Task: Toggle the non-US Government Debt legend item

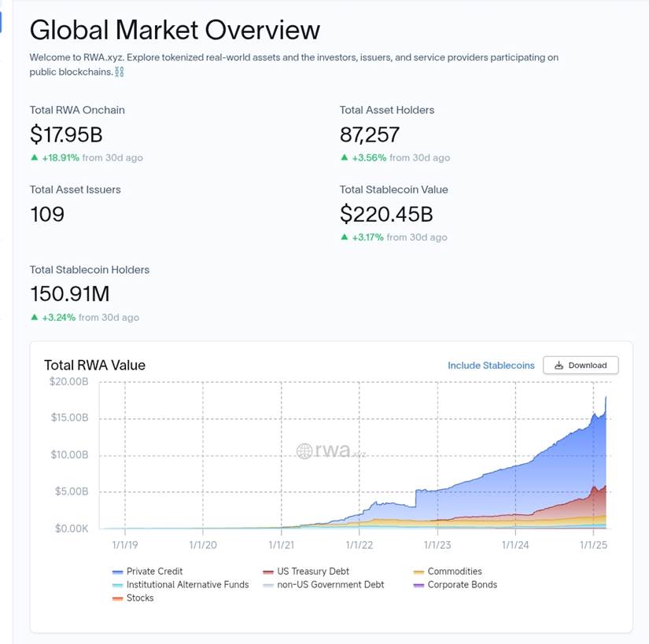Action: [330, 585]
